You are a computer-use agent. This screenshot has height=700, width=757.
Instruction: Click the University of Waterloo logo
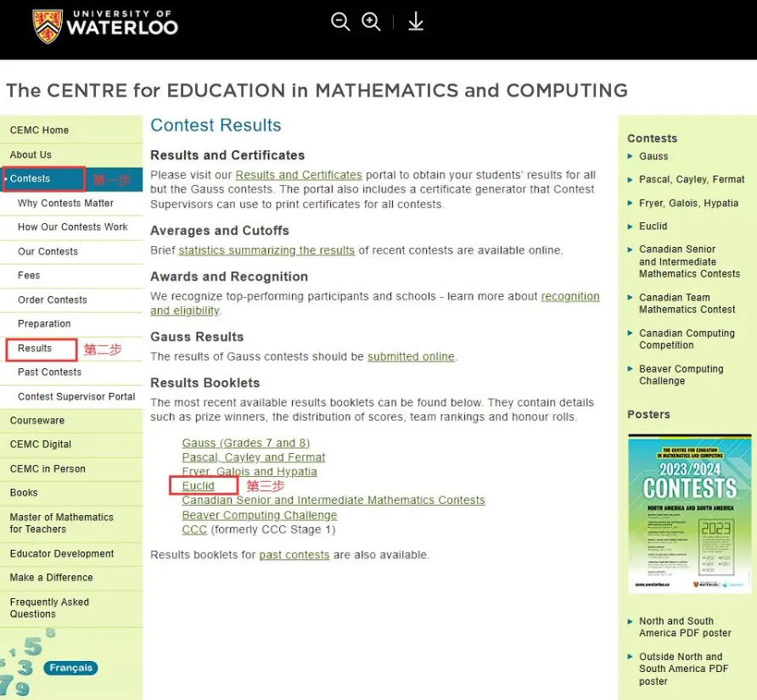pyautogui.click(x=104, y=26)
